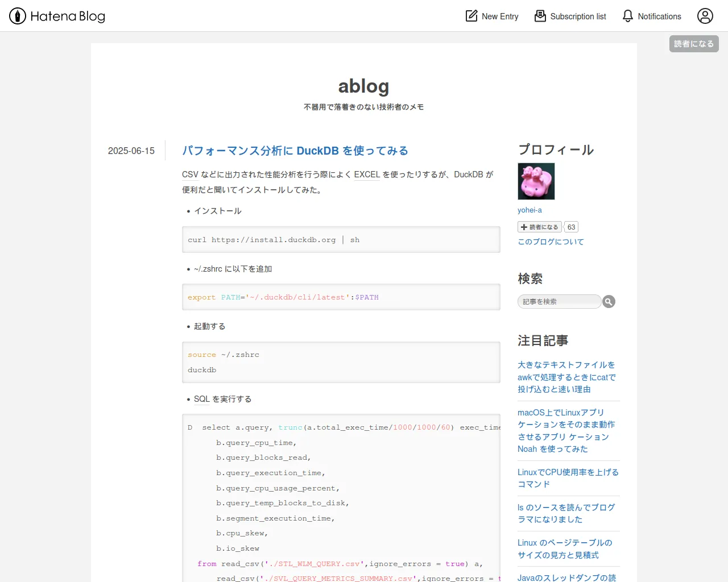Click the 起動する bullet item

(210, 326)
